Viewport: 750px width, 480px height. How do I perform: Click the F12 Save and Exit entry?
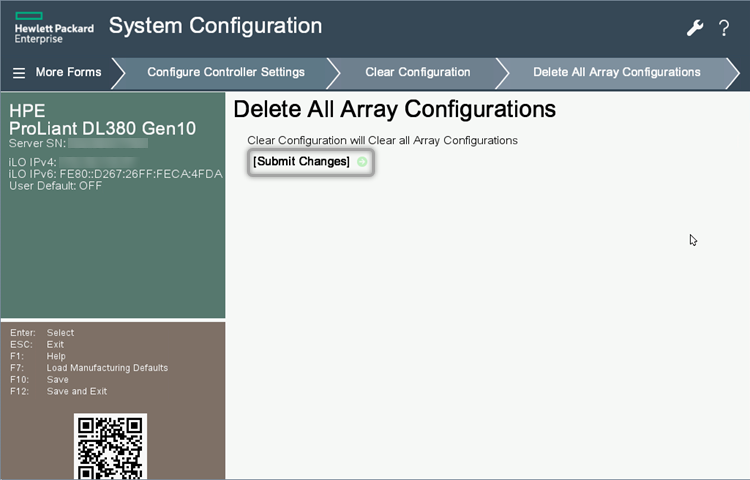point(58,391)
